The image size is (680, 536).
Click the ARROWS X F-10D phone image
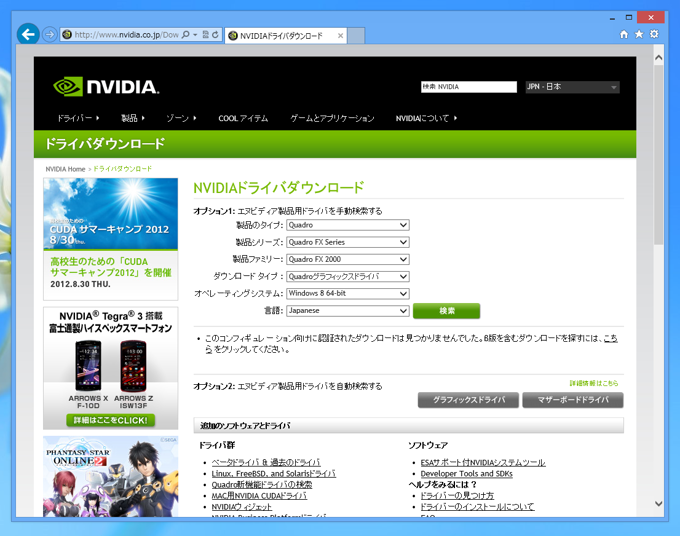88,366
